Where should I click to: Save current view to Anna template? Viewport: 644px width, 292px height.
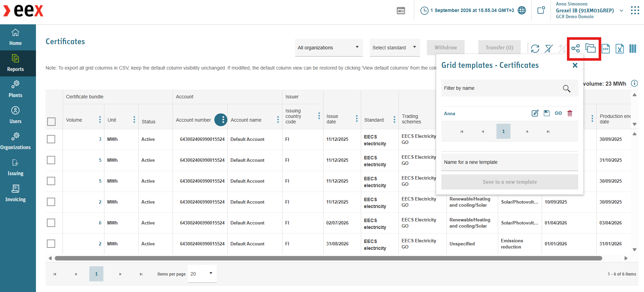(547, 113)
